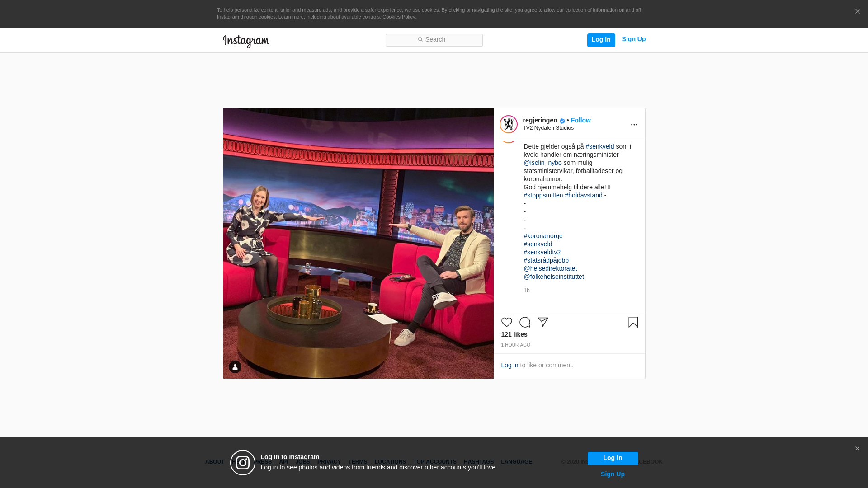The height and width of the screenshot is (488, 868).
Task: Open TERMS footer link
Action: coord(357,462)
